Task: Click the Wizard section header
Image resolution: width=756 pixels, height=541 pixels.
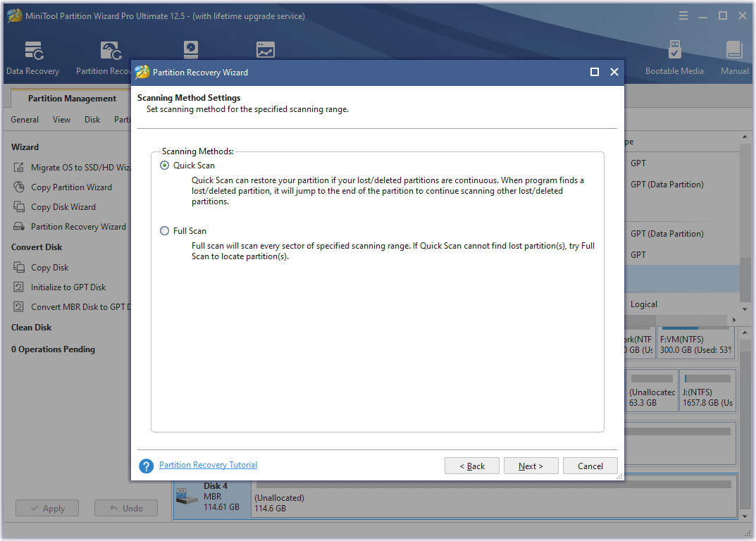Action: (x=25, y=147)
